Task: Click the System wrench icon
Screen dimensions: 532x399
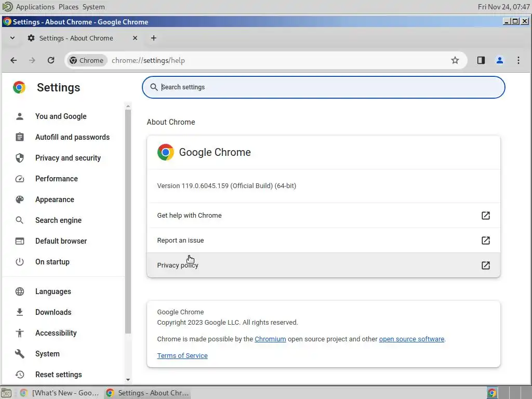Action: [20, 354]
